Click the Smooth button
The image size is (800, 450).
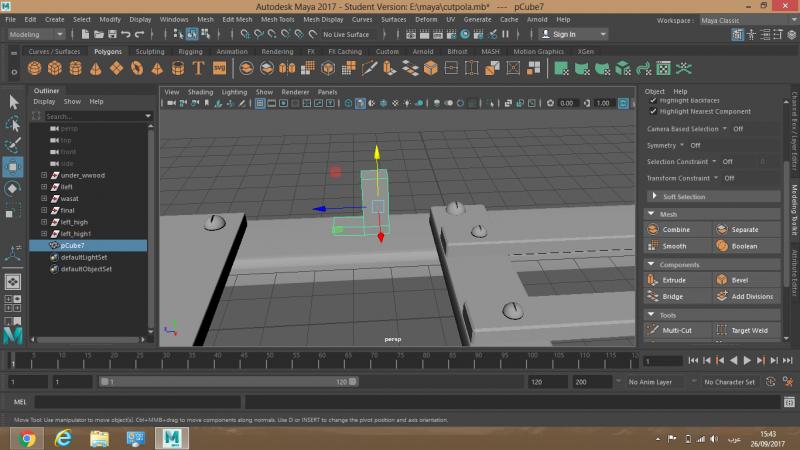tap(678, 246)
